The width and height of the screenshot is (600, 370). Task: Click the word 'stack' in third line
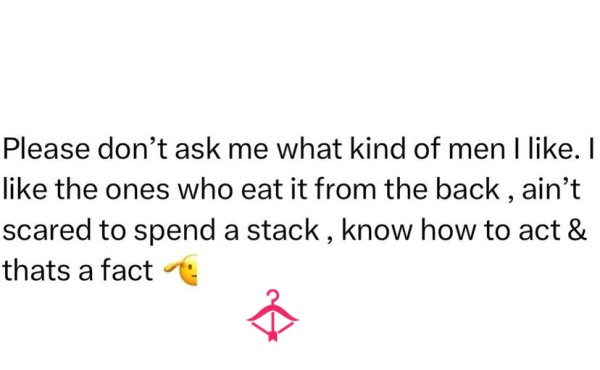[283, 230]
